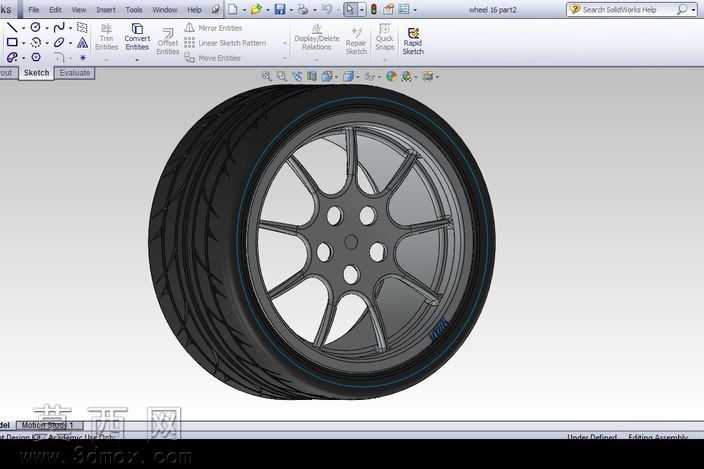Select the Sketch Text tool

pyautogui.click(x=82, y=43)
